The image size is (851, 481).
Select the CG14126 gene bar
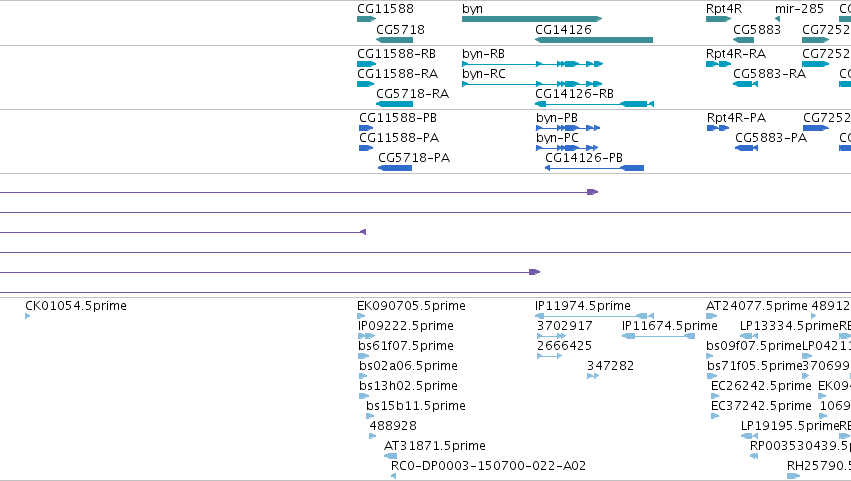click(x=594, y=40)
